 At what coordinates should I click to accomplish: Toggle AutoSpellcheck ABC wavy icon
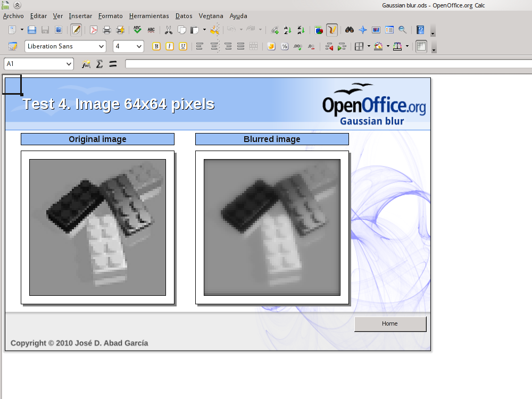pyautogui.click(x=151, y=30)
